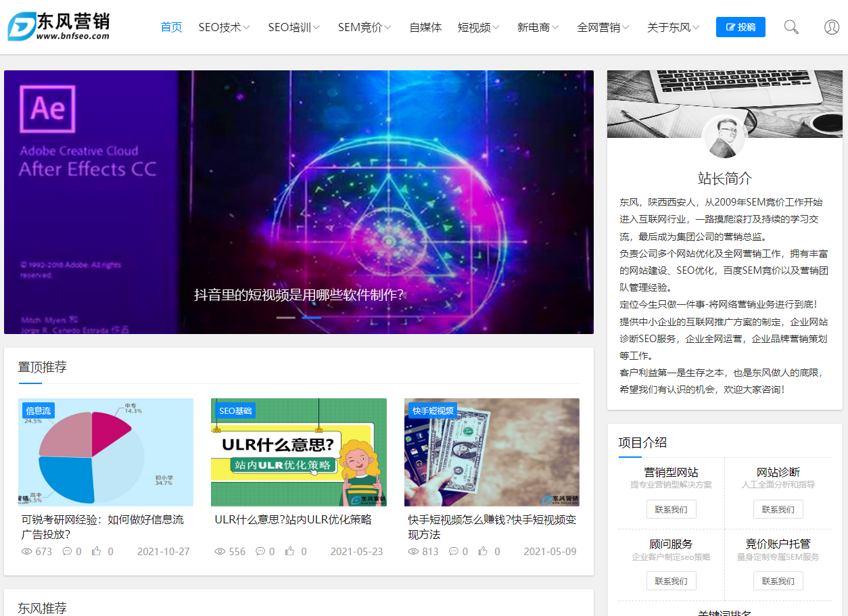Click the 竞价账户托管 project title
This screenshot has width=848, height=616.
778,544
